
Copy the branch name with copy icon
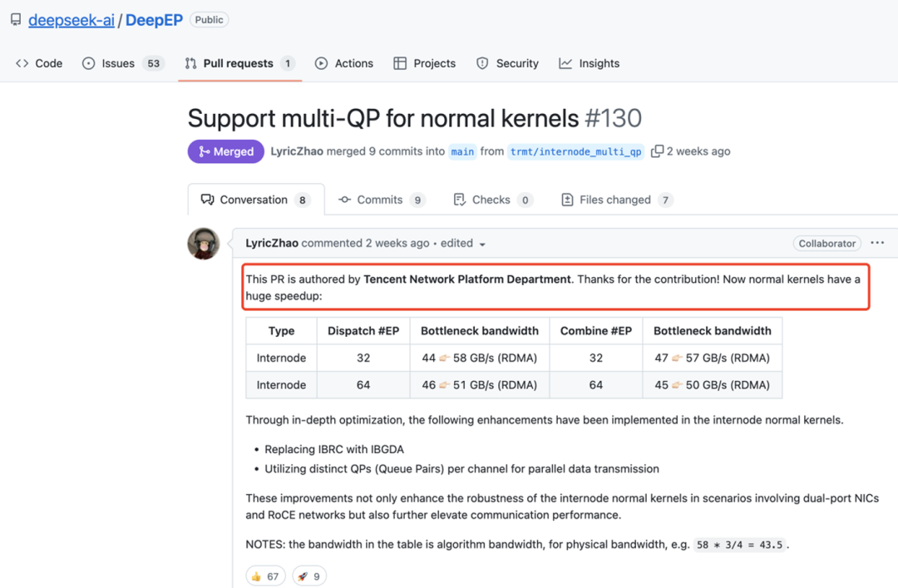(x=657, y=151)
